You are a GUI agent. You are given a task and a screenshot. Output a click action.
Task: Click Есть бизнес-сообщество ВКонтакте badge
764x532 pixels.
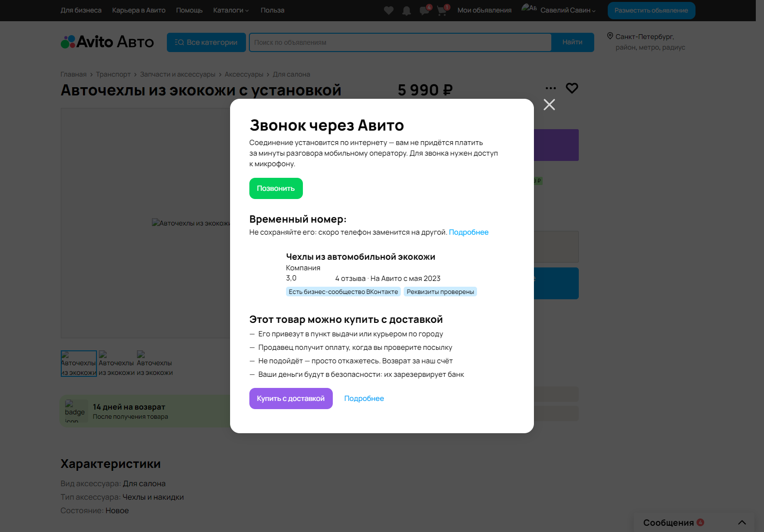343,292
